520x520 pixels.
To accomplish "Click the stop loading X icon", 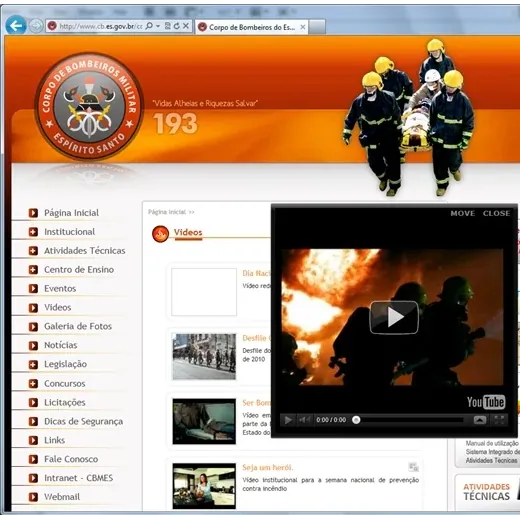I will (x=186, y=26).
